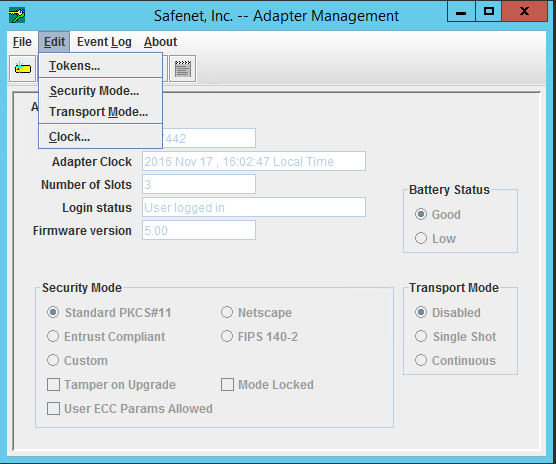This screenshot has height=464, width=556.
Task: Select FIPS 140-2 security mode
Action: pos(259,336)
